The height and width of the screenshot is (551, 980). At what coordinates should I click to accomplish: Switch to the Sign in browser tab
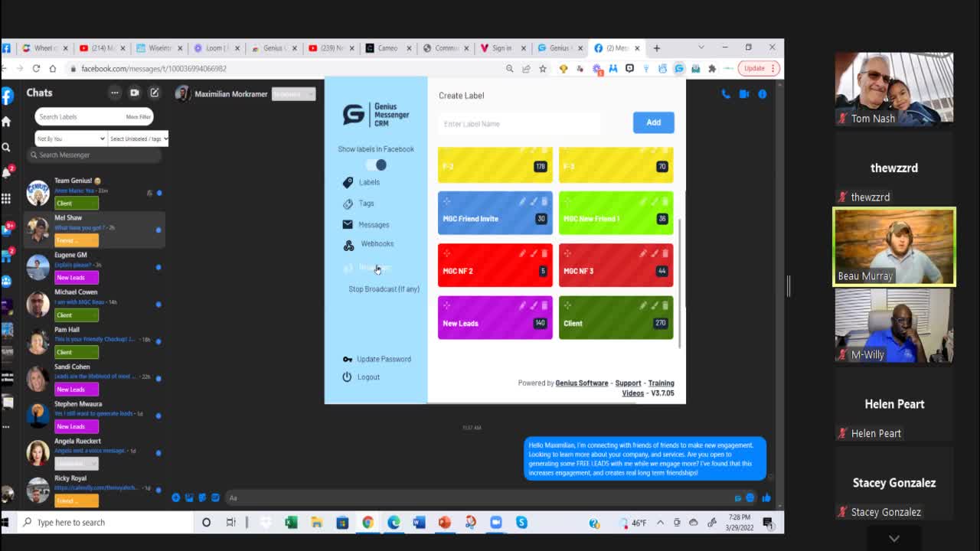click(x=502, y=48)
